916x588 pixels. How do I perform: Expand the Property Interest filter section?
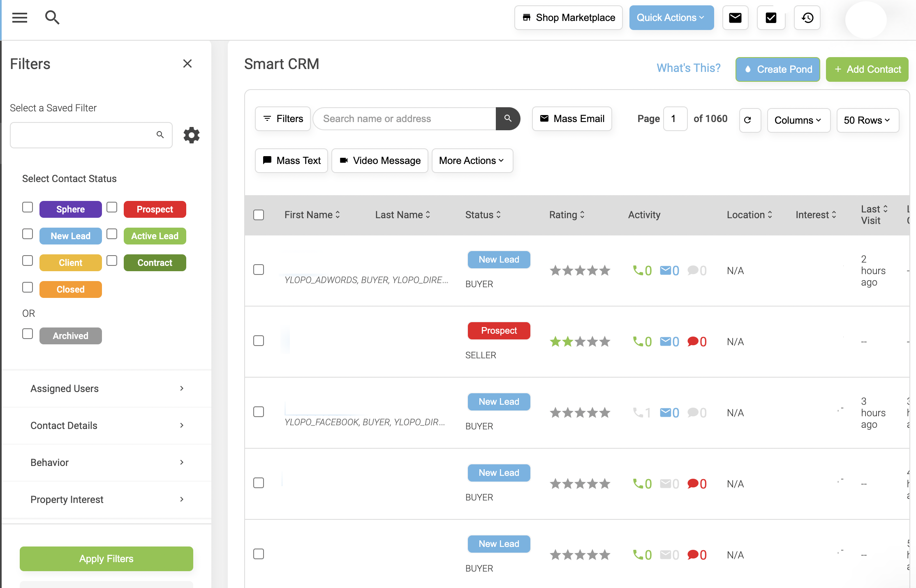(x=106, y=500)
